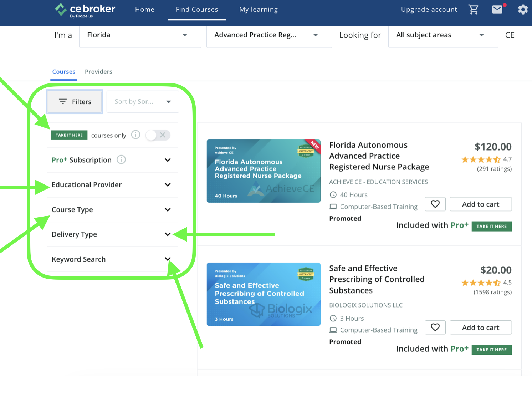Open the shopping cart icon
The height and width of the screenshot is (406, 532).
tap(473, 10)
